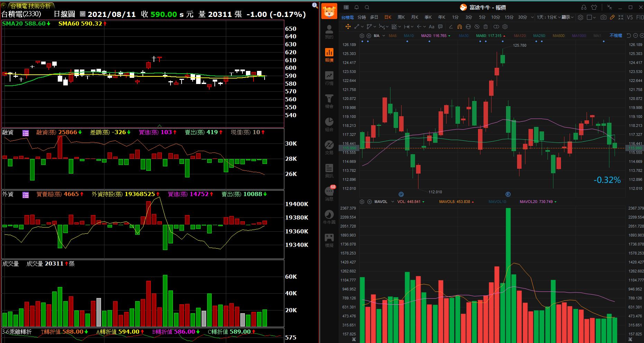This screenshot has height=343, width=644.
Task: Select the orange move crosshair drawing tool
Action: [348, 27]
